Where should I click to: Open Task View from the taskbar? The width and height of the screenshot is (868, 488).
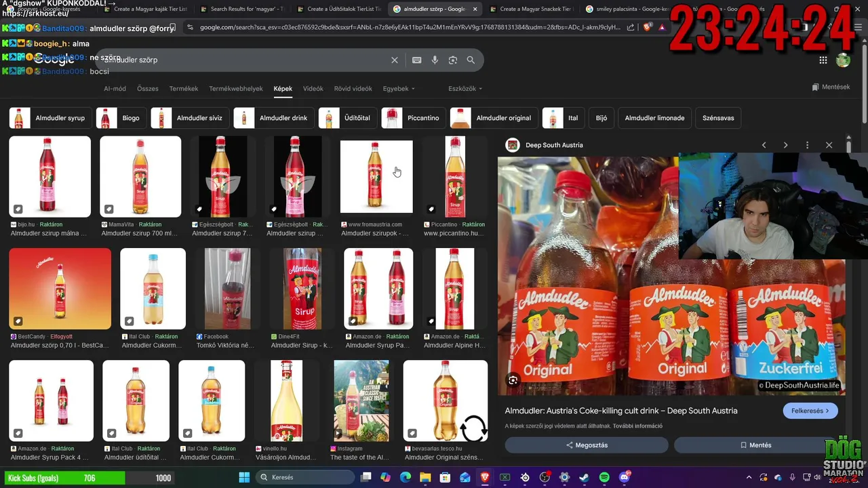[366, 477]
